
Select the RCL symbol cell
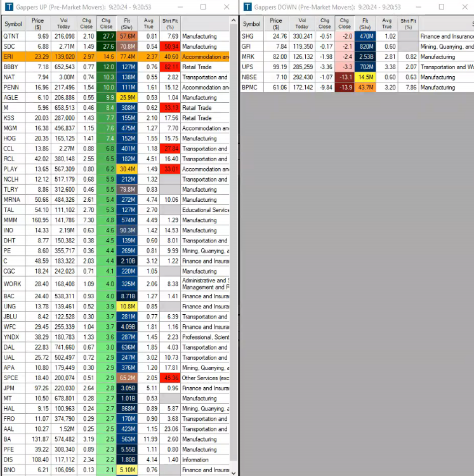tap(13, 159)
